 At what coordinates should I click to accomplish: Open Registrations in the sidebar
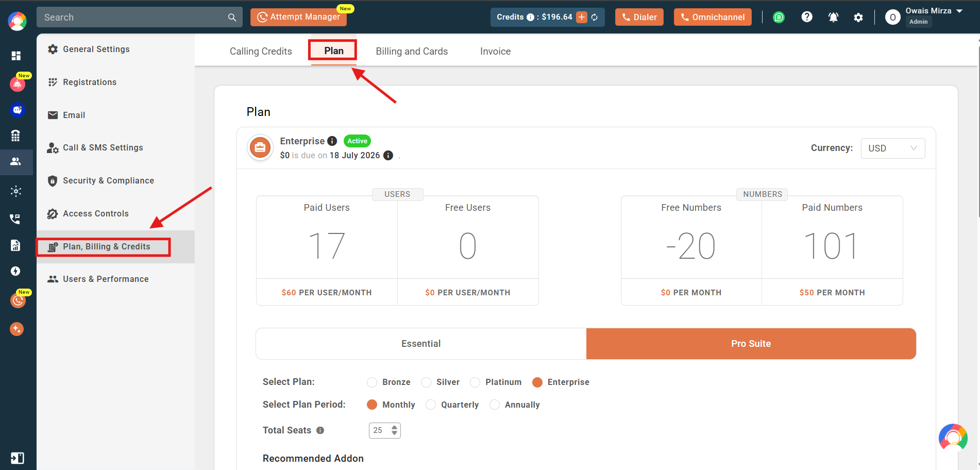coord(115,82)
